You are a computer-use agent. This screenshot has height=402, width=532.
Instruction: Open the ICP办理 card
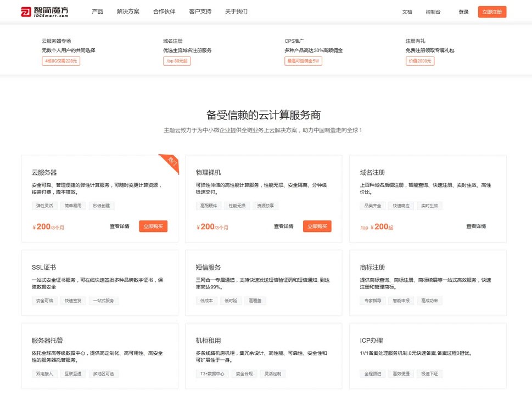point(428,356)
